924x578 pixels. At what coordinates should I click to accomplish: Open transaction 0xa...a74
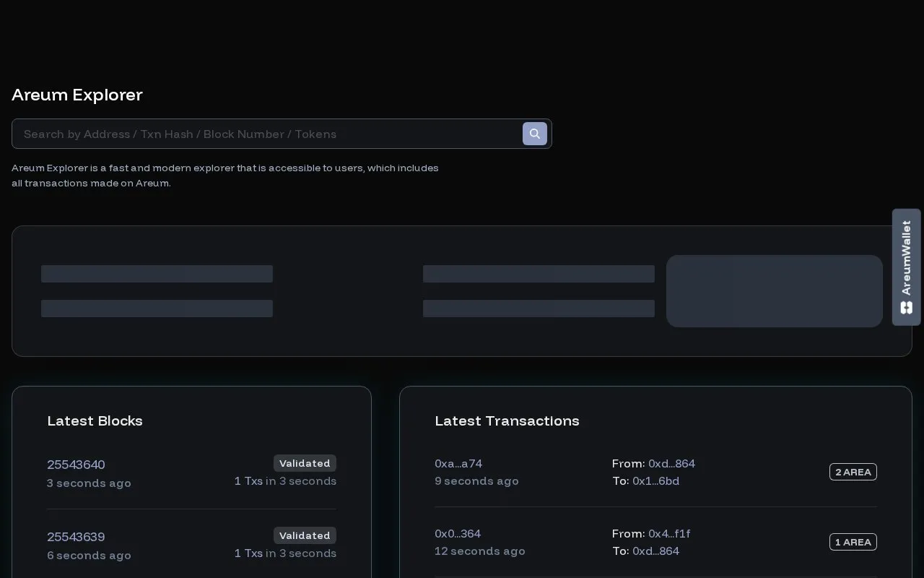pyautogui.click(x=458, y=464)
